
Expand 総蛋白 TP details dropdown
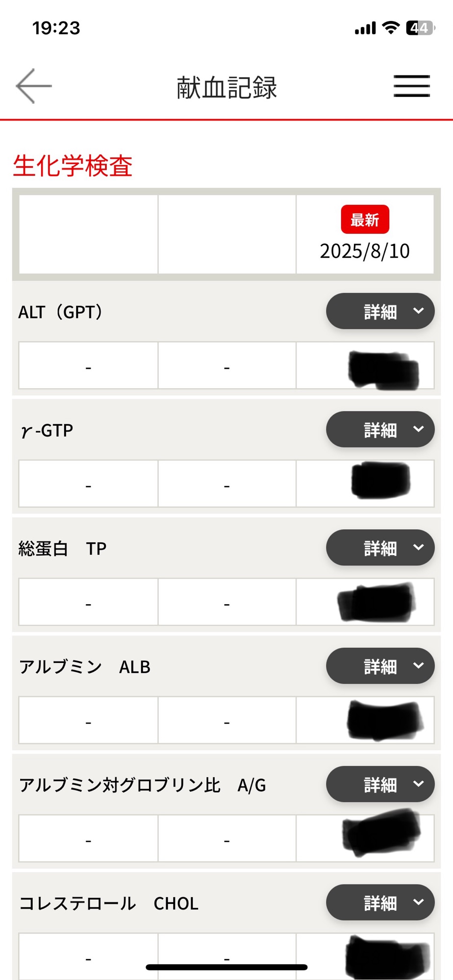(x=380, y=547)
